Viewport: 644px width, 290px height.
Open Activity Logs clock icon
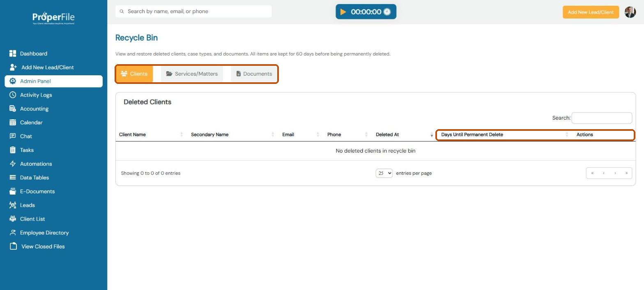13,95
